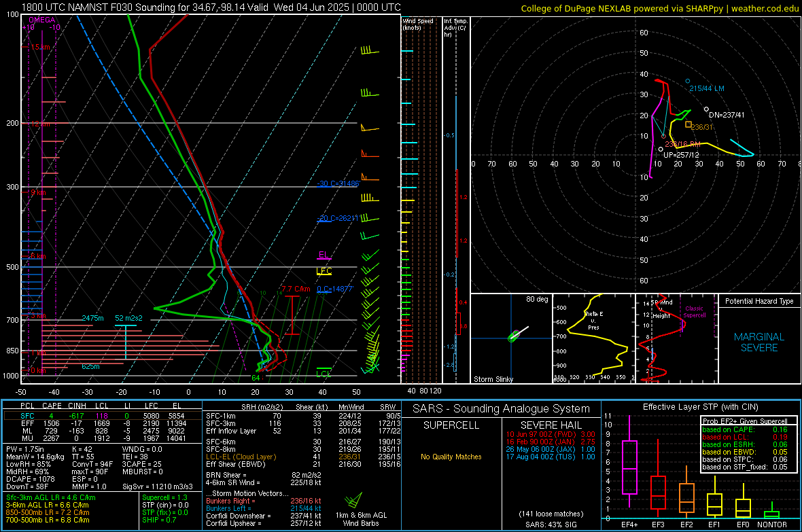Click the SigSvr = 11210 m3/s3 value
The height and width of the screenshot is (532, 802).
(158, 486)
